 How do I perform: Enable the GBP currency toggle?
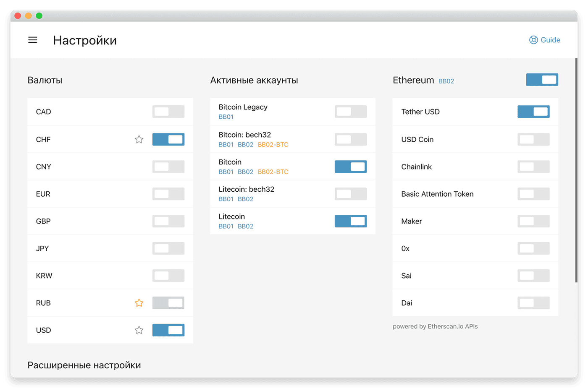click(168, 221)
